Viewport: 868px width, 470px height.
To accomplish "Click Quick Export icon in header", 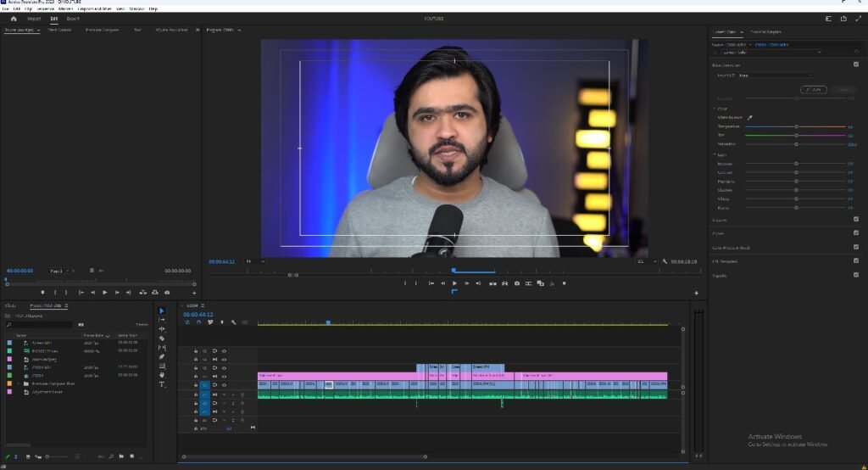I will coord(843,19).
